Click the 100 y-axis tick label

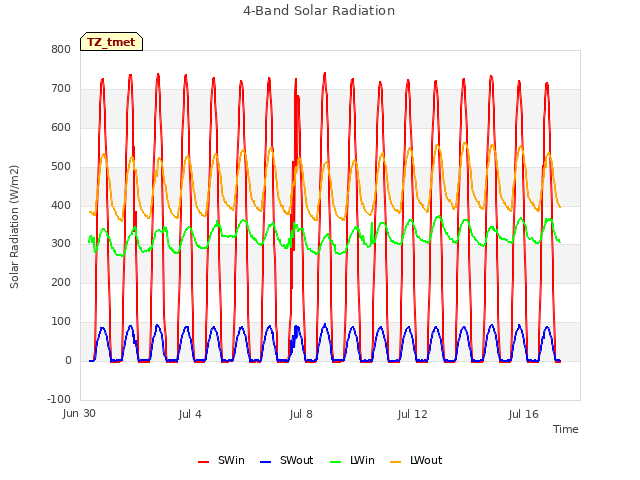61,322
